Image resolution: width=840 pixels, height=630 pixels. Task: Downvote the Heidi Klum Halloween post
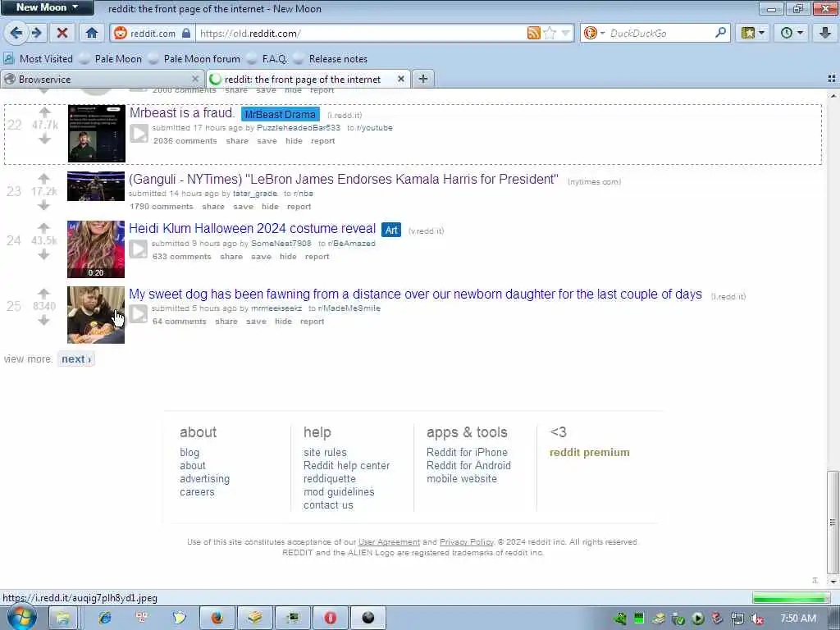click(44, 254)
